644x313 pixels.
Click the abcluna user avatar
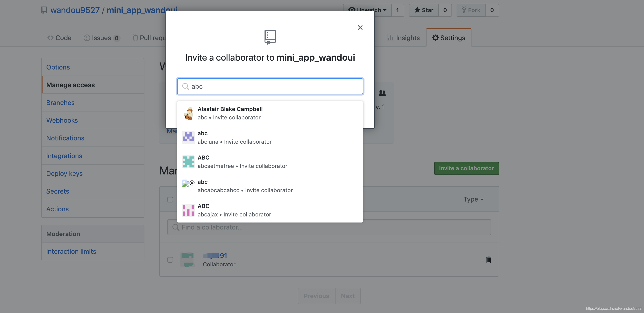click(188, 138)
